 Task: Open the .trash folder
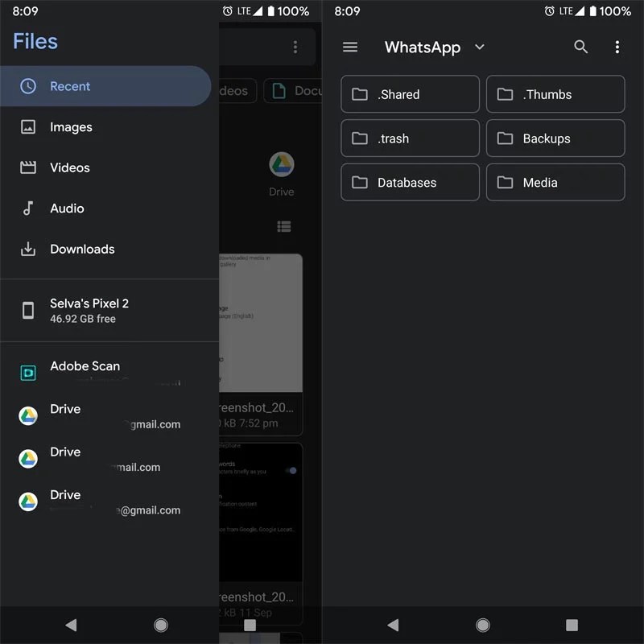pyautogui.click(x=410, y=138)
